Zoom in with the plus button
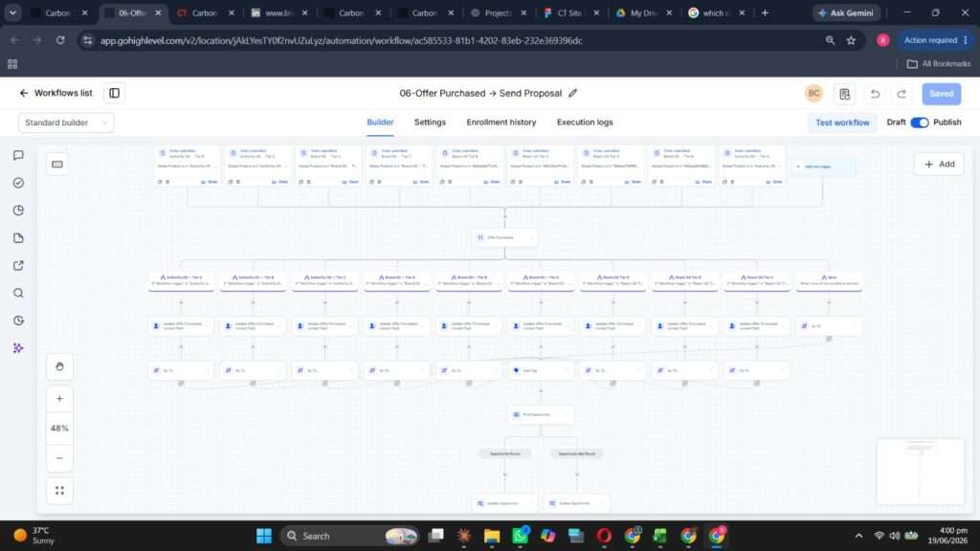The width and height of the screenshot is (980, 551). pos(59,399)
